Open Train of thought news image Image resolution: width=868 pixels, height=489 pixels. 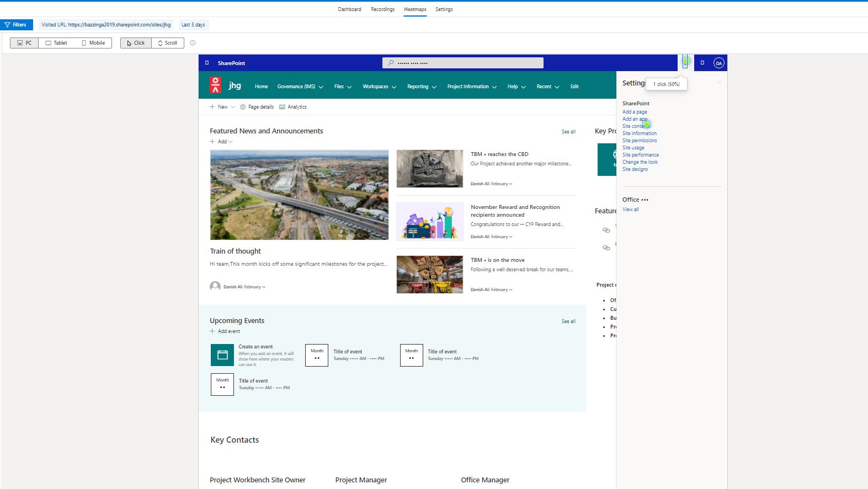pyautogui.click(x=299, y=195)
